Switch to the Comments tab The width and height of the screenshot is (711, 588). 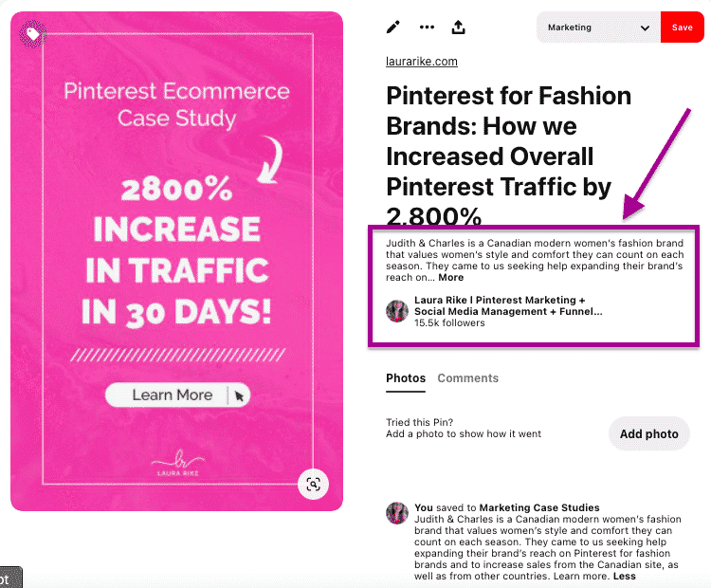coord(467,378)
